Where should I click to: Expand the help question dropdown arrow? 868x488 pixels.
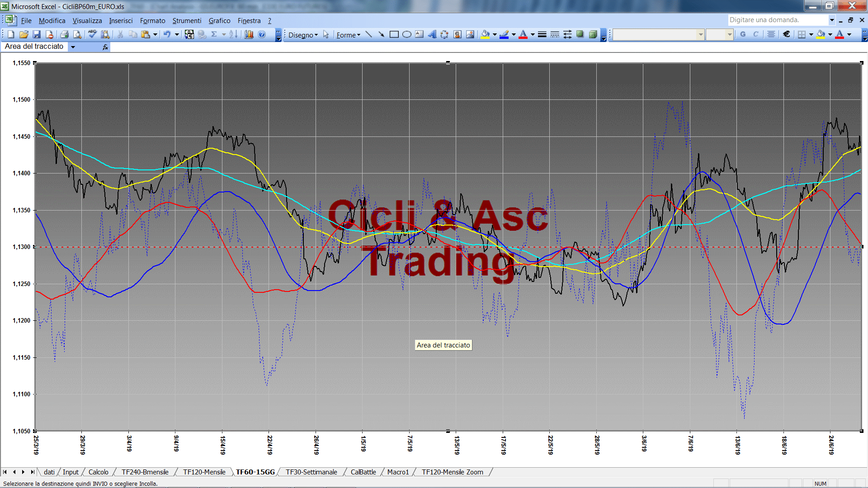click(x=831, y=20)
